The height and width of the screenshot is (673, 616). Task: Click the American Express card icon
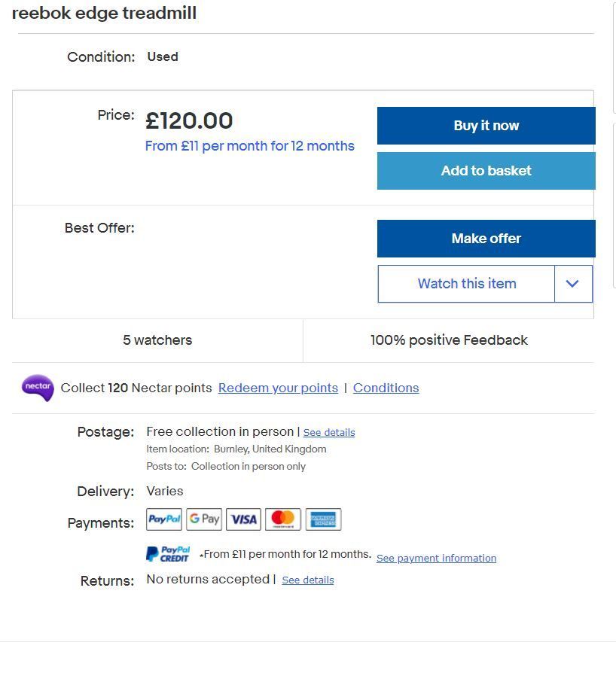323,519
